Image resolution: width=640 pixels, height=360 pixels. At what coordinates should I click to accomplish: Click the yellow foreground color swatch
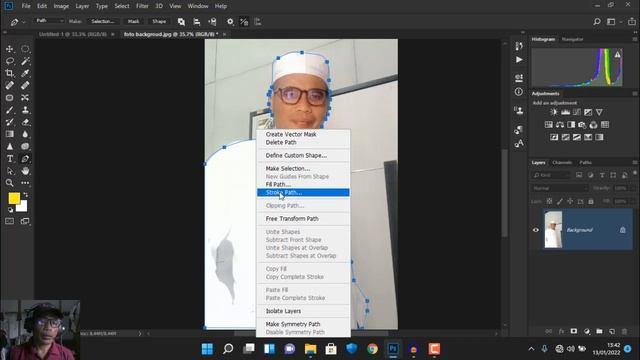13,198
